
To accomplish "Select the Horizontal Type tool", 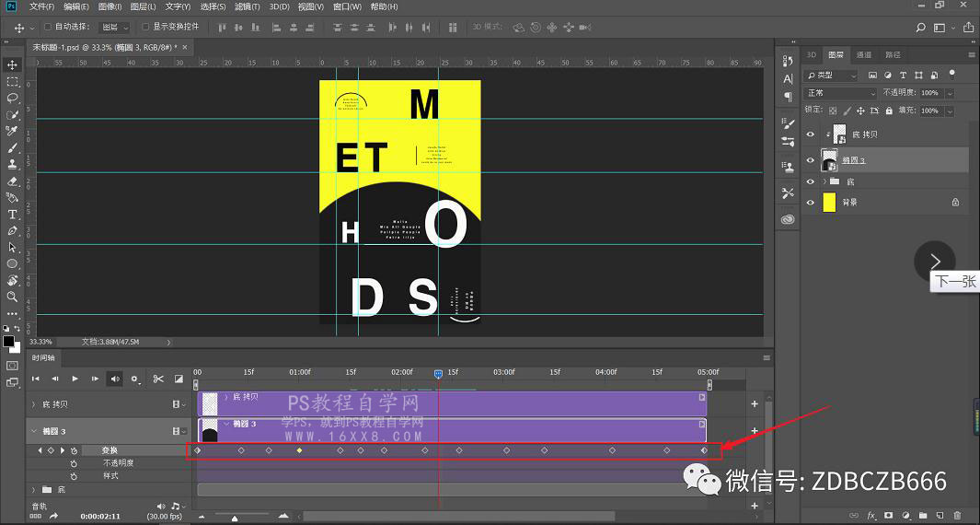I will tap(13, 214).
